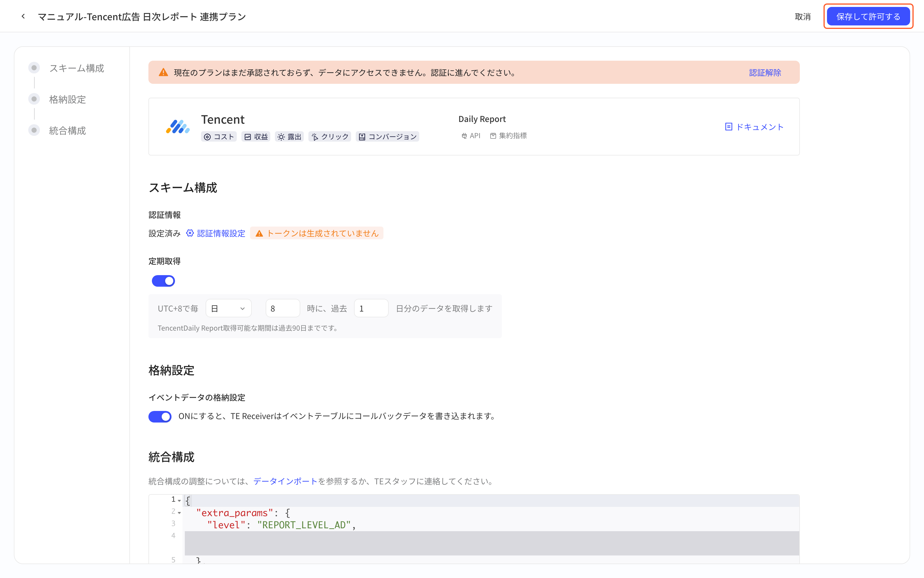This screenshot has height=578, width=924.
Task: Open the 日 frequency dropdown
Action: (228, 308)
